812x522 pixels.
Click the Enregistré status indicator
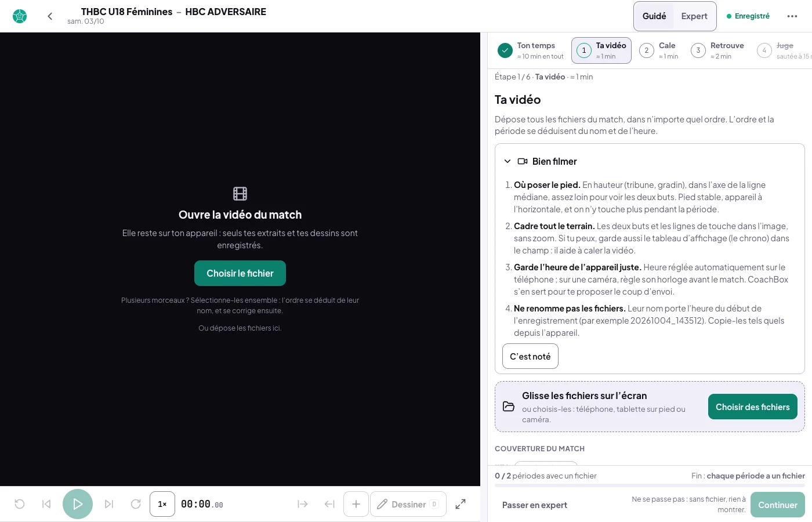(748, 16)
